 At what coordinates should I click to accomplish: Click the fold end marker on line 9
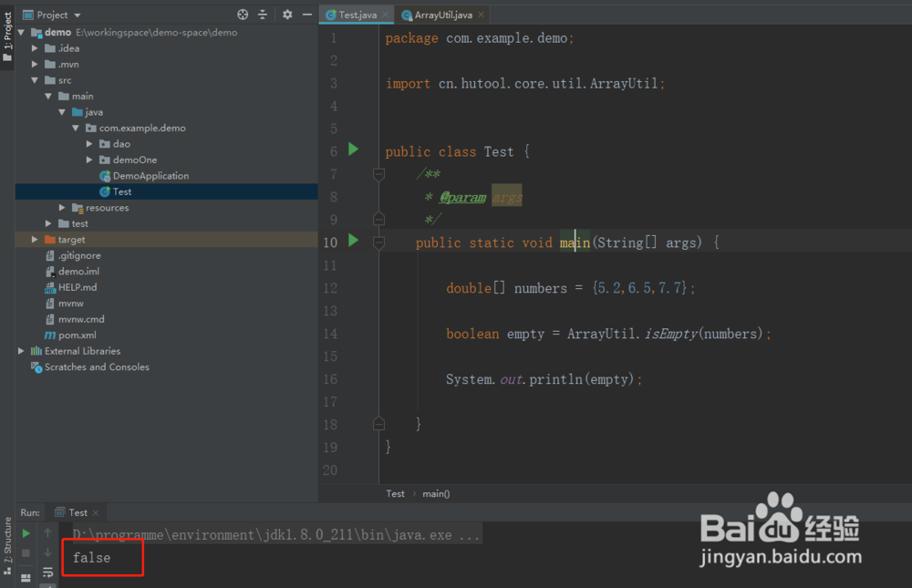[378, 220]
